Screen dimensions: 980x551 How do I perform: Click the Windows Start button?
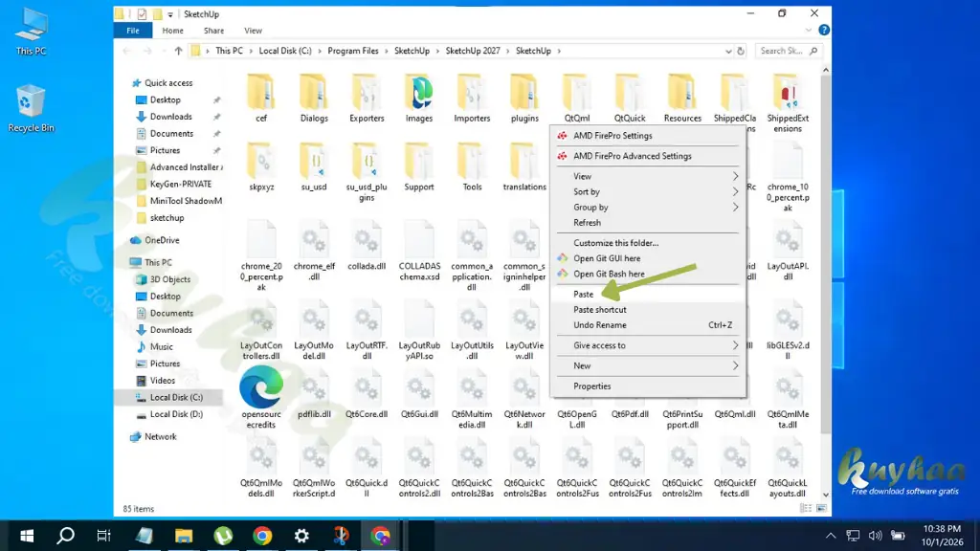(26, 536)
